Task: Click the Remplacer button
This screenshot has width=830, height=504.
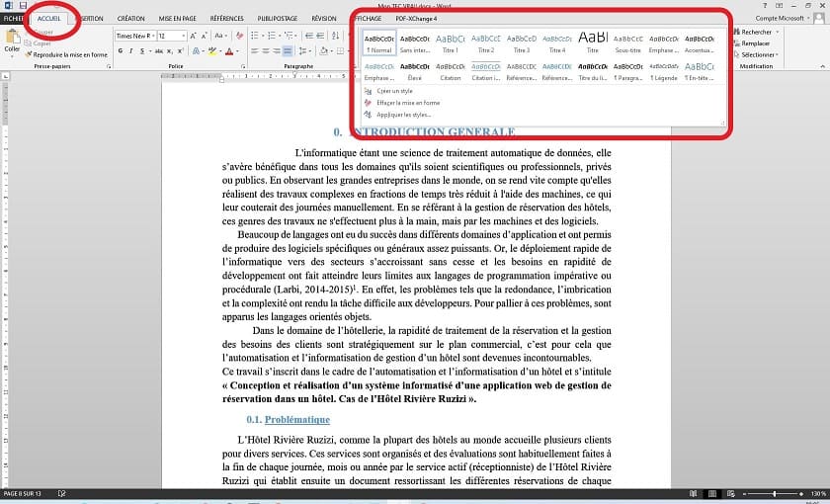Action: 752,43
